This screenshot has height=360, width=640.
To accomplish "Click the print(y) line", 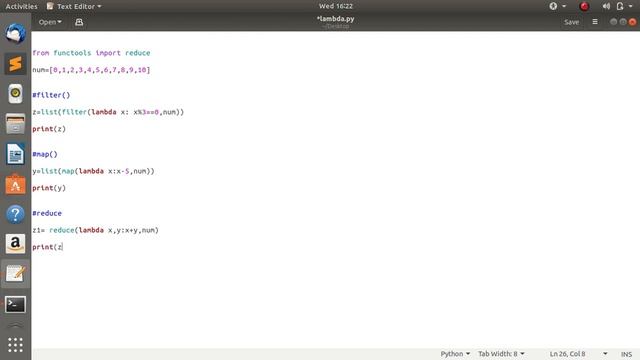I will point(49,188).
